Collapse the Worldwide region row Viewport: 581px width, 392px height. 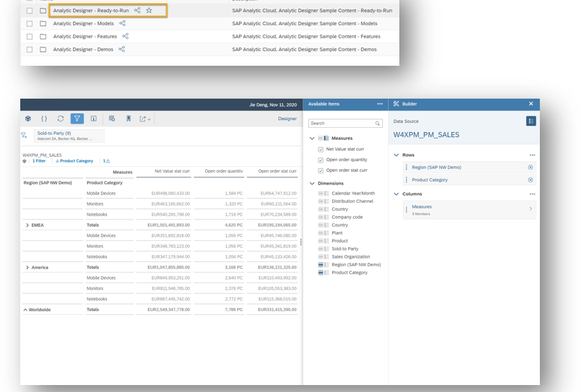coord(25,309)
